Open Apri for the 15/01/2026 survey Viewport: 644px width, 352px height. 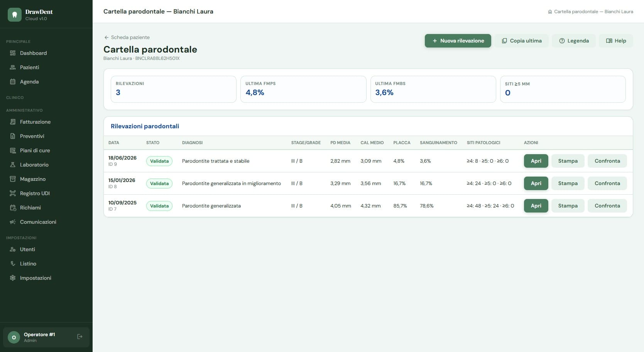[x=536, y=183]
